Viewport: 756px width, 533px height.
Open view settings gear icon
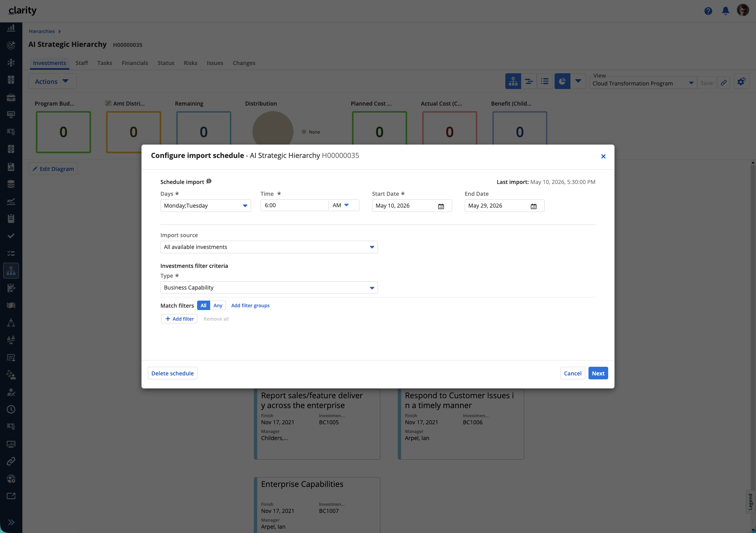coord(741,82)
